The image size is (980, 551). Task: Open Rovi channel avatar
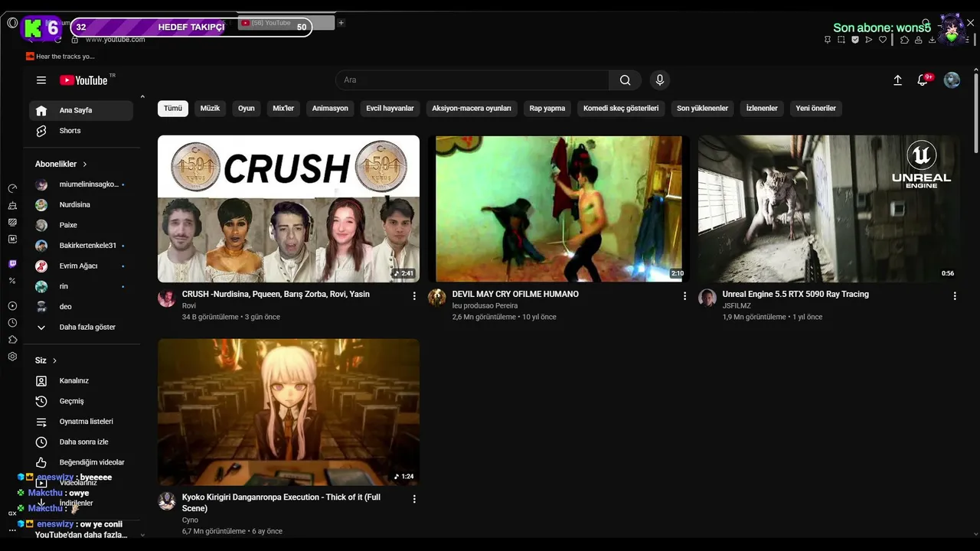[x=167, y=298]
